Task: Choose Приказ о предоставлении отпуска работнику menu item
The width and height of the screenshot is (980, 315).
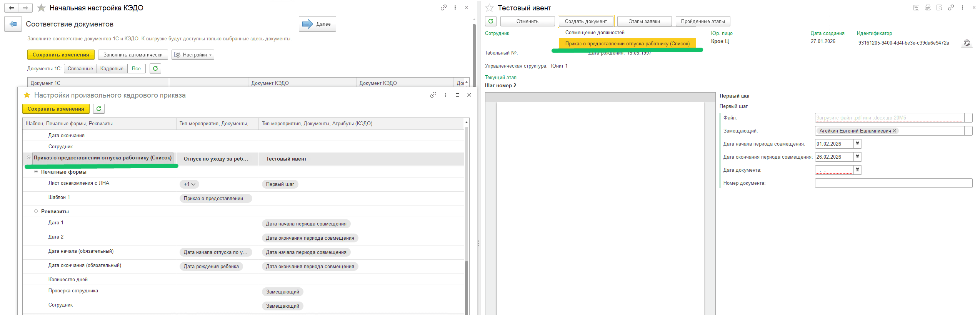Action: pyautogui.click(x=627, y=44)
